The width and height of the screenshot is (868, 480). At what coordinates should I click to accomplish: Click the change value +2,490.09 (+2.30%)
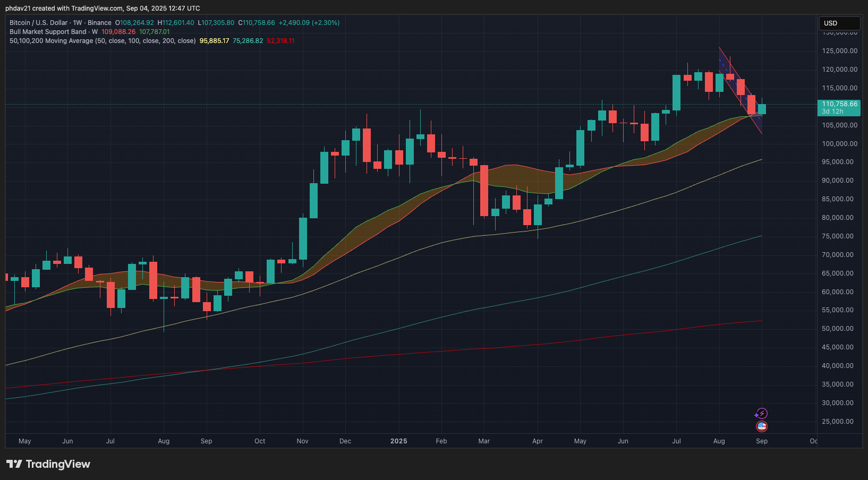309,23
